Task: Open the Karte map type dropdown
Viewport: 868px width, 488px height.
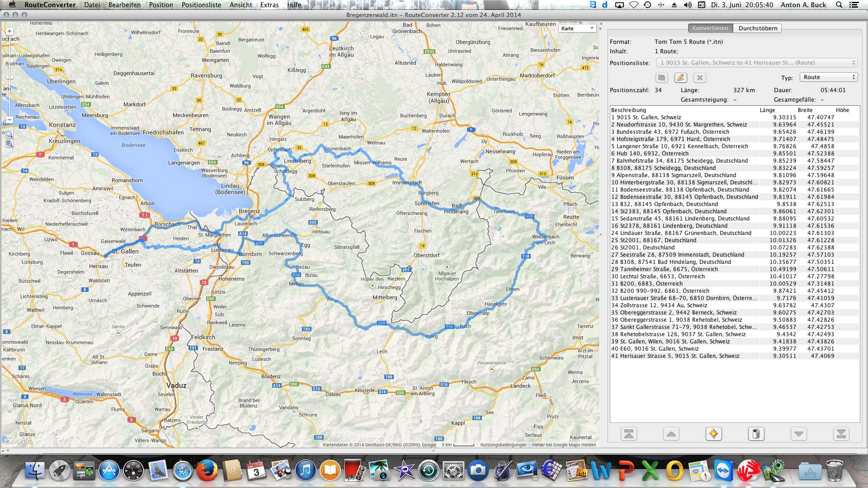Action: (578, 28)
